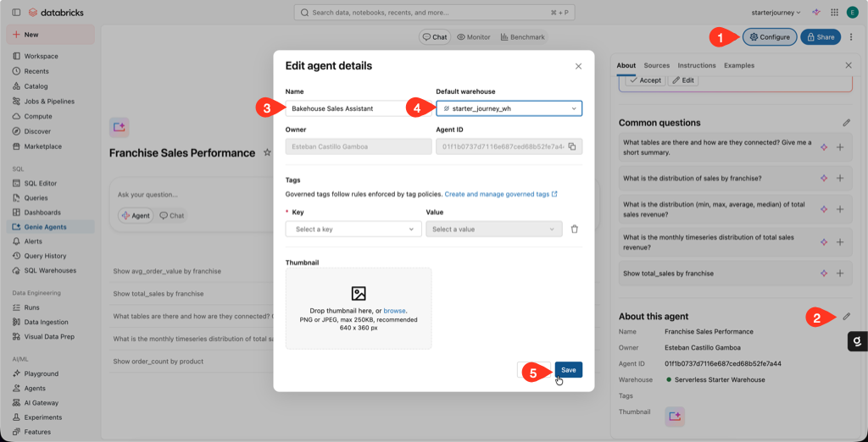Select 'Show order_count by product' suggestion
868x442 pixels.
(x=159, y=362)
